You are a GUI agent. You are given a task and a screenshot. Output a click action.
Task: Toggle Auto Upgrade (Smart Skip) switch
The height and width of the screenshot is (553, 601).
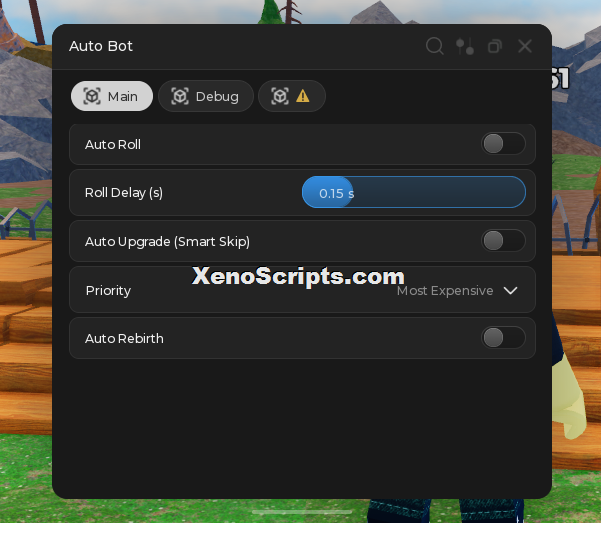pyautogui.click(x=503, y=241)
